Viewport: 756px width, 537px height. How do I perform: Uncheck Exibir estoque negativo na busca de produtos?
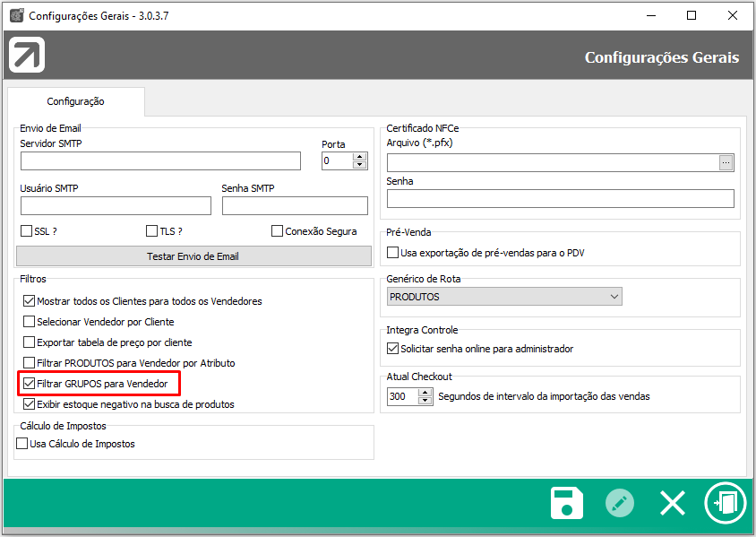[29, 404]
